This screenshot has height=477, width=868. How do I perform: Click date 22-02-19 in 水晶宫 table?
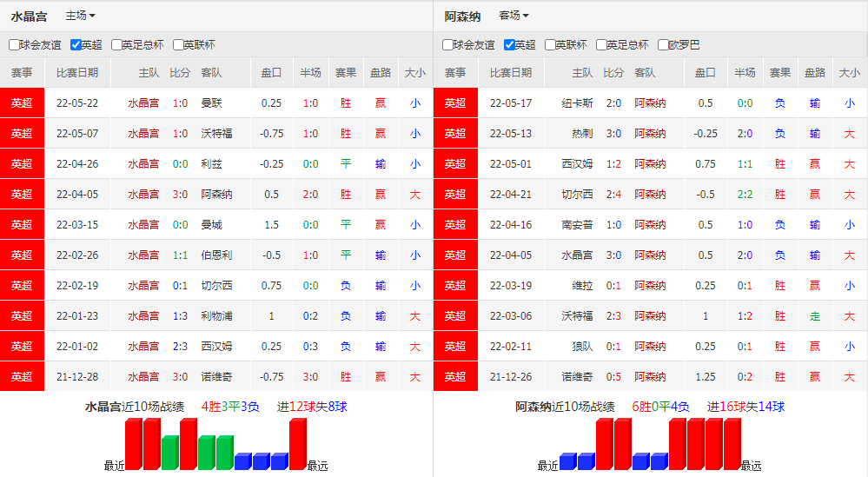[x=77, y=286]
